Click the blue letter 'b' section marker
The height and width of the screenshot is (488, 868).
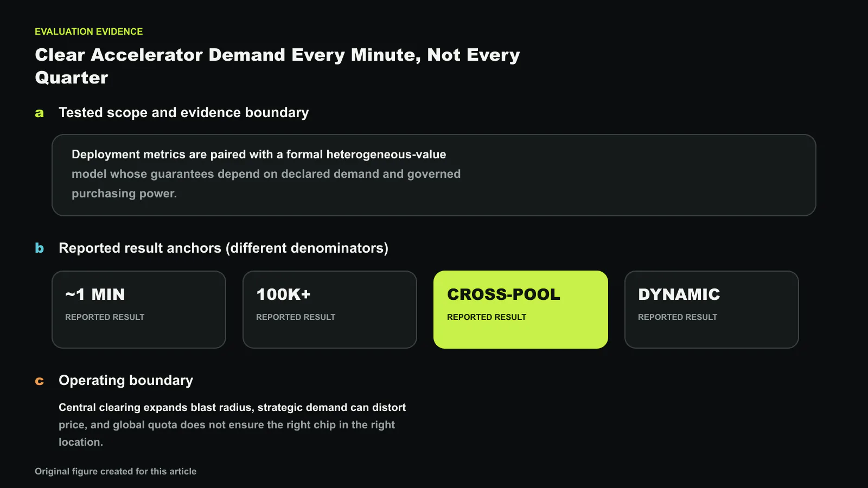[39, 248]
